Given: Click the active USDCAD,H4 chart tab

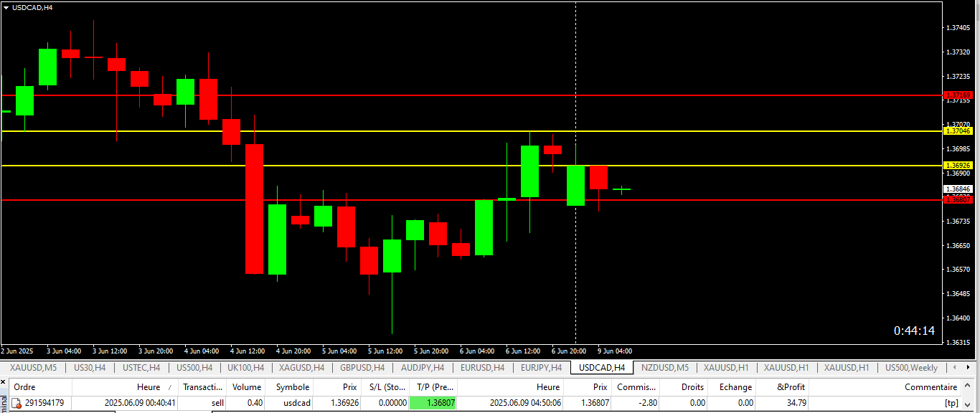Looking at the screenshot, I should [602, 368].
